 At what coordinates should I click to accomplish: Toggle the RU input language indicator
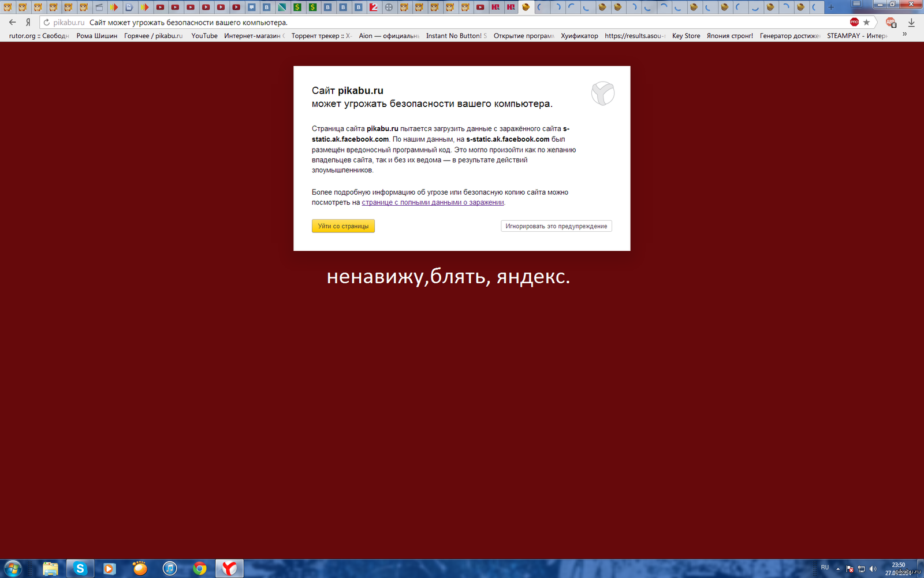(825, 568)
